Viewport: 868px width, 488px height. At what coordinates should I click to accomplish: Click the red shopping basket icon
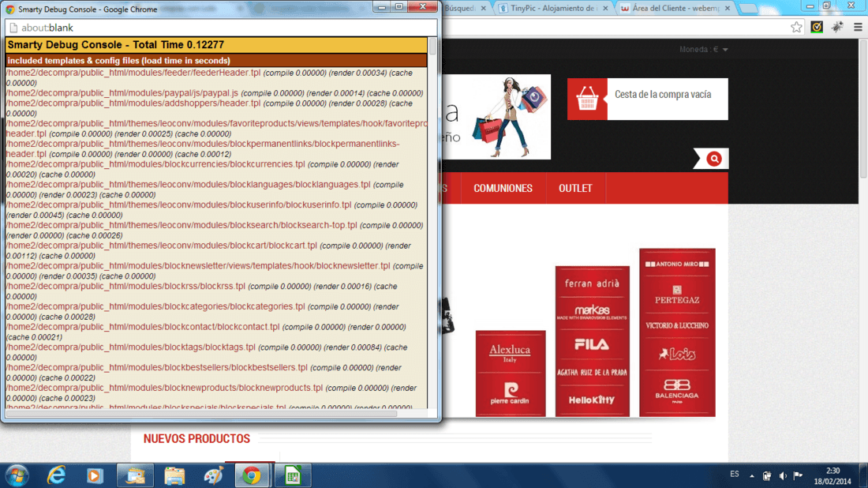coord(587,99)
